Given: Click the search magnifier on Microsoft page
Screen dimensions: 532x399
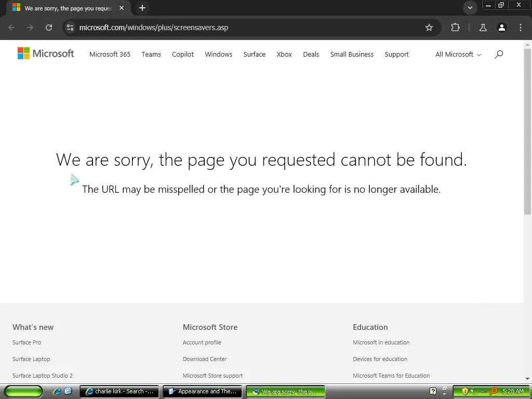Looking at the screenshot, I should coord(499,54).
